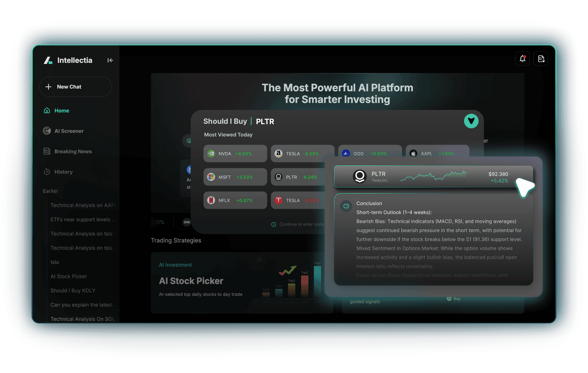Click the Intellectia logo
The width and height of the screenshot is (588, 373).
(x=48, y=60)
